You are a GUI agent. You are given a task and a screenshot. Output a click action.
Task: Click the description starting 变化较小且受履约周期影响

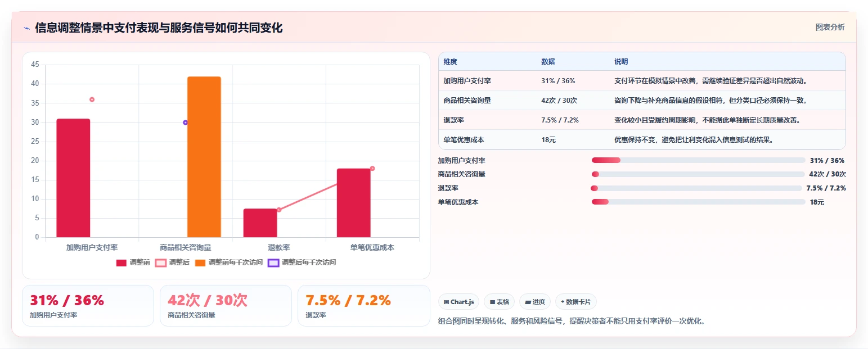708,120
